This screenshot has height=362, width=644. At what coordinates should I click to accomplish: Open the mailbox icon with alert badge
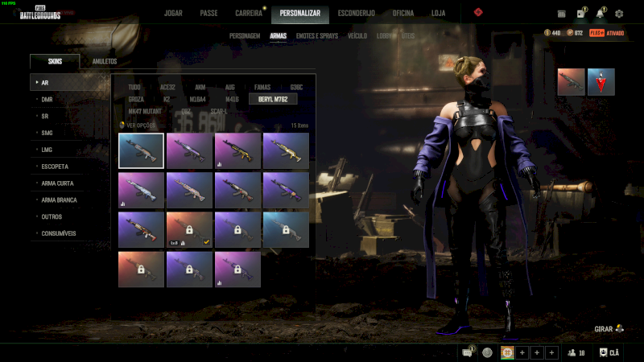(581, 13)
